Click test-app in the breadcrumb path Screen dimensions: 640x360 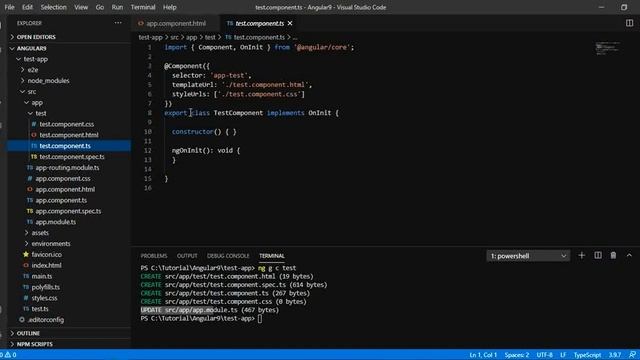(150, 37)
